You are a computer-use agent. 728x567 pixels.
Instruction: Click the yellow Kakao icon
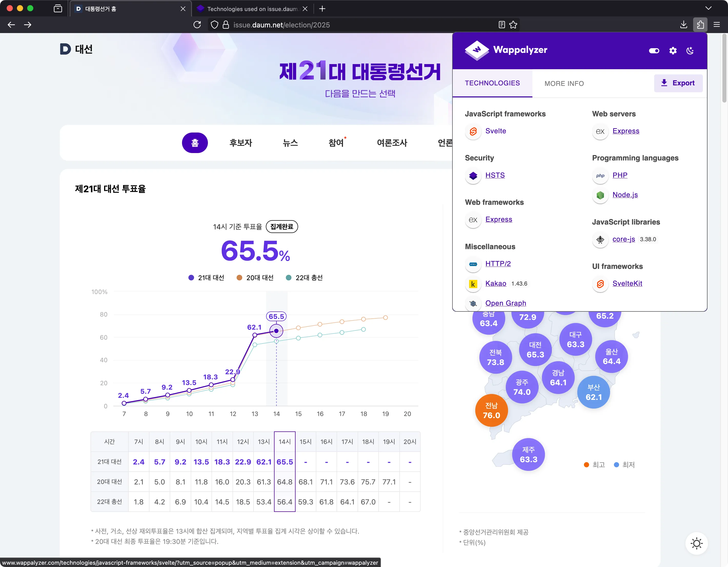tap(473, 284)
